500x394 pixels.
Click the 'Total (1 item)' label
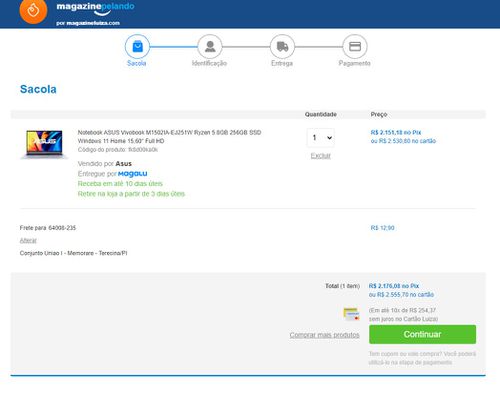pos(342,286)
